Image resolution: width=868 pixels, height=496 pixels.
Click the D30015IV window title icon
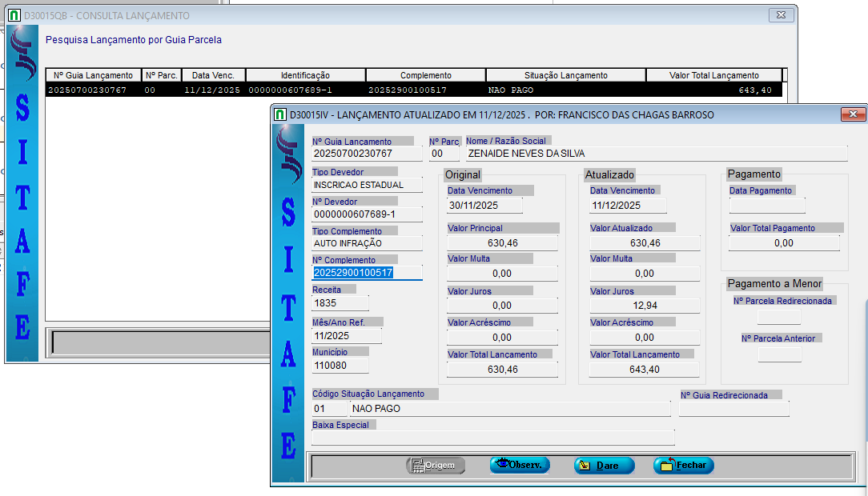point(280,114)
